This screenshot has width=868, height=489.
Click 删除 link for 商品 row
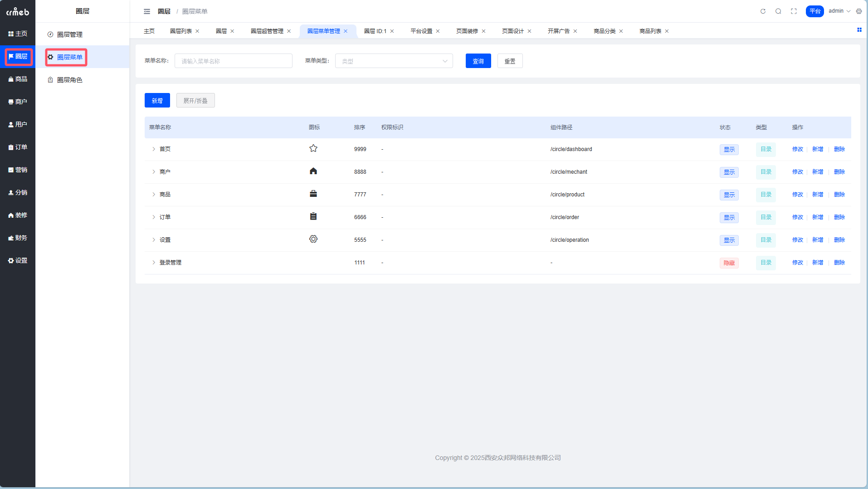pyautogui.click(x=839, y=195)
